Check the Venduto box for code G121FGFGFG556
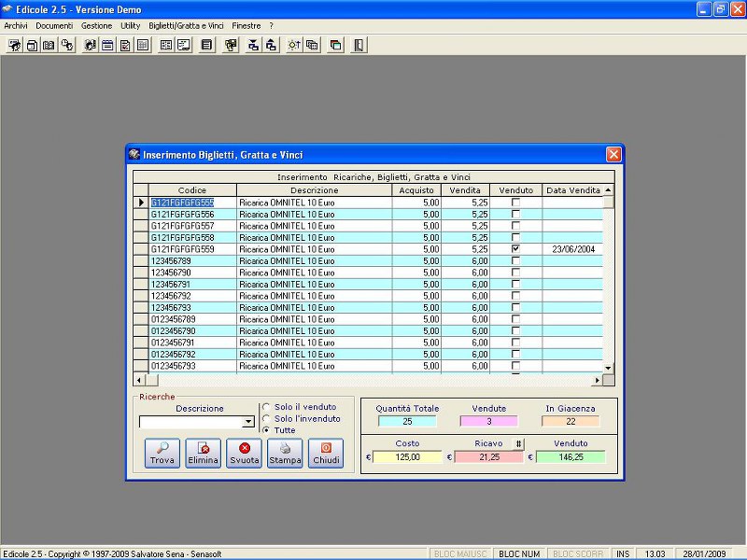This screenshot has width=747, height=560. (515, 214)
